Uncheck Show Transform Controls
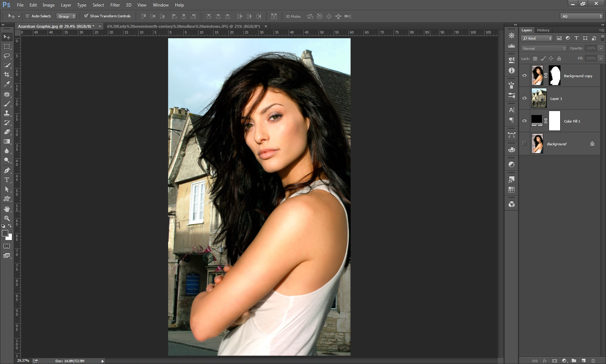The width and height of the screenshot is (606, 364). click(x=86, y=16)
